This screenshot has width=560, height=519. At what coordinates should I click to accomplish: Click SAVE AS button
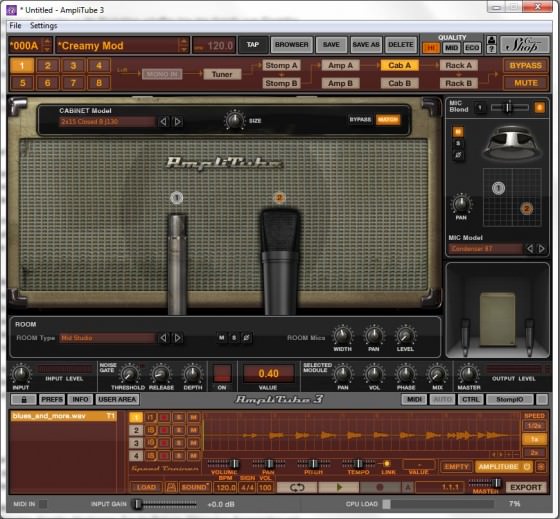366,45
